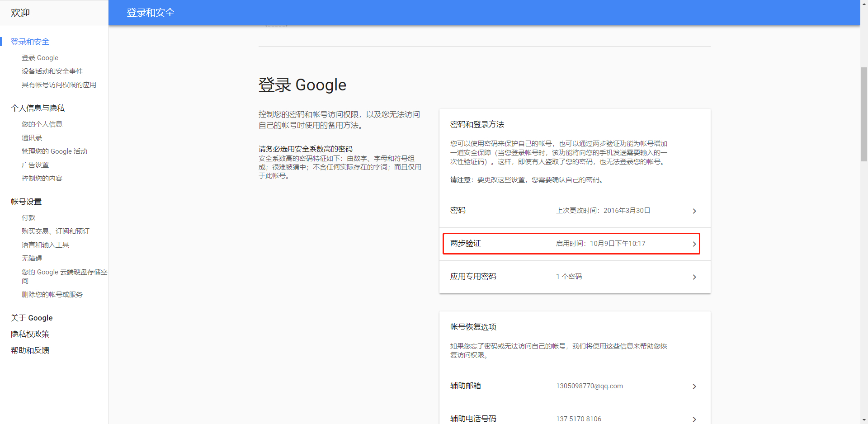Open 付款 sidebar link

coord(28,218)
